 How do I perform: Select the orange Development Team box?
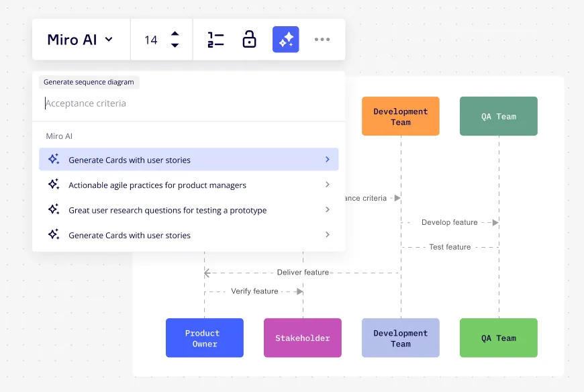pos(400,116)
